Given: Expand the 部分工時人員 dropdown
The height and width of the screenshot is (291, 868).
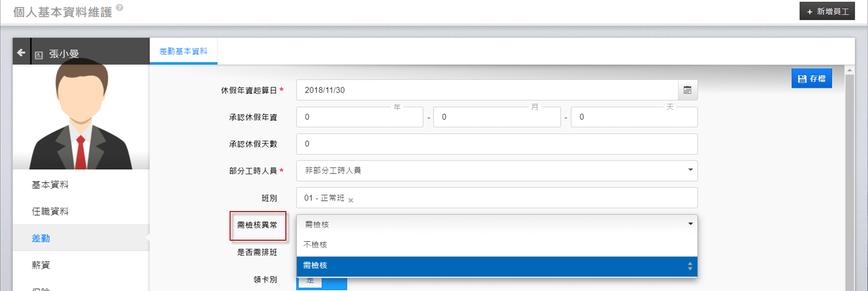Looking at the screenshot, I should (x=690, y=170).
